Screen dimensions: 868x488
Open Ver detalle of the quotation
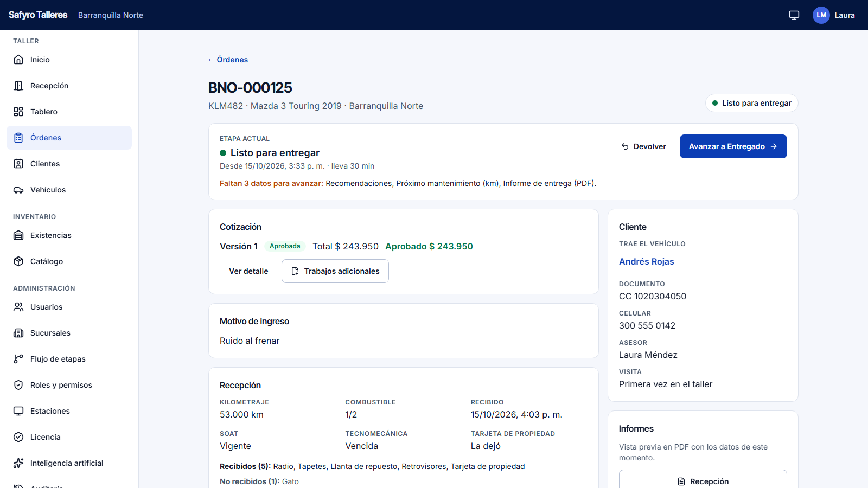click(248, 271)
